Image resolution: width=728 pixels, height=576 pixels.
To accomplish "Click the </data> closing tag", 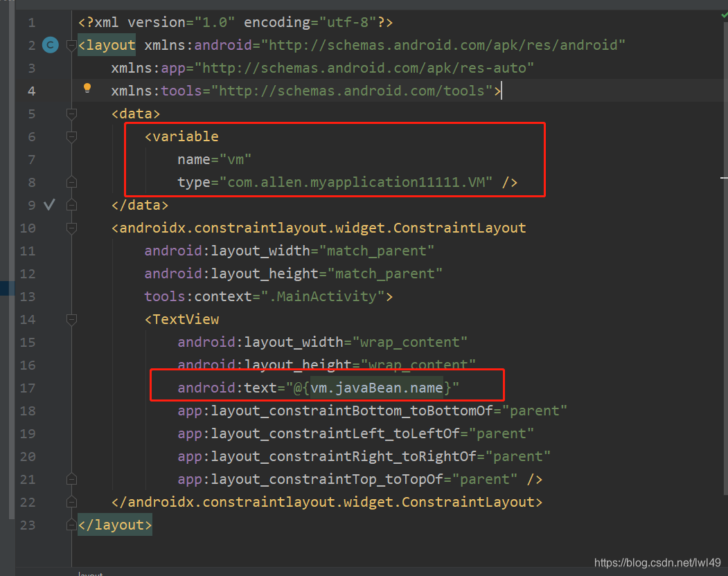I will point(140,205).
